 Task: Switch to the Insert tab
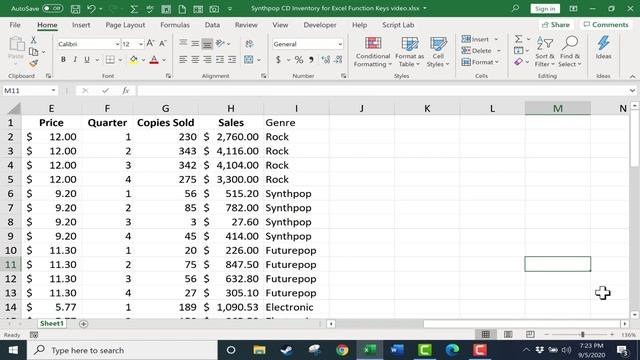[x=81, y=25]
